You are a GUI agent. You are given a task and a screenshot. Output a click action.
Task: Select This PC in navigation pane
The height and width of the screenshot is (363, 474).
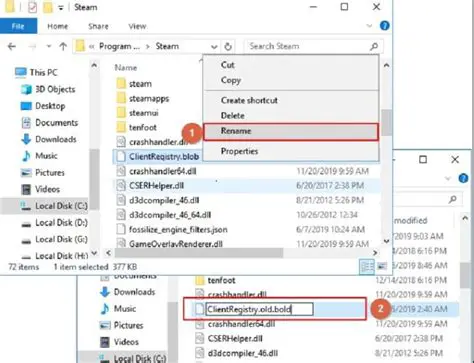43,72
